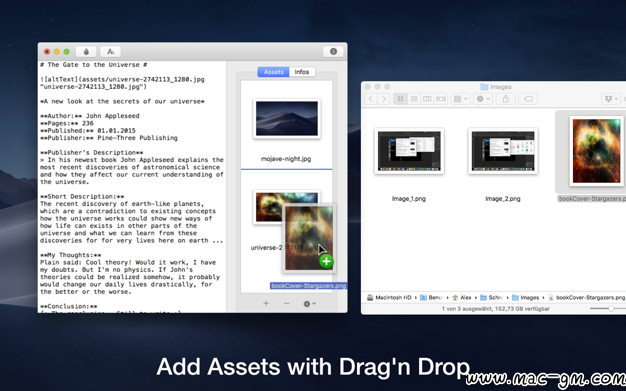Screen dimensions: 626x391
Task: Open the Finder group-by dropdown
Action: click(x=460, y=99)
